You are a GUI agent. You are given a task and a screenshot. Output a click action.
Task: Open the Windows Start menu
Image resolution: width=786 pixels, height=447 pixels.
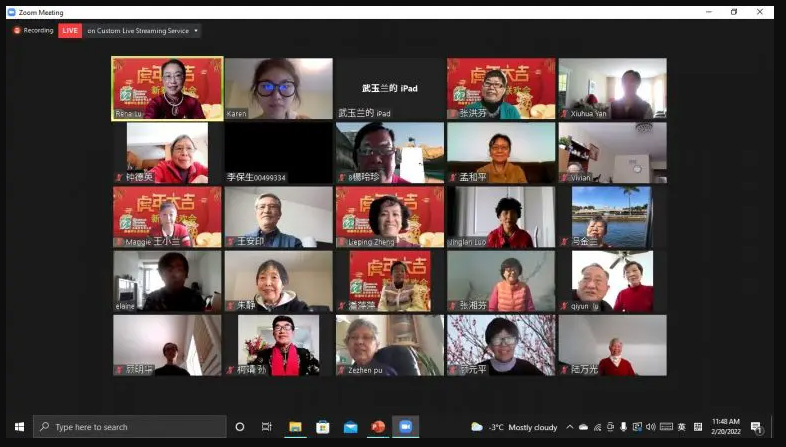coord(18,427)
